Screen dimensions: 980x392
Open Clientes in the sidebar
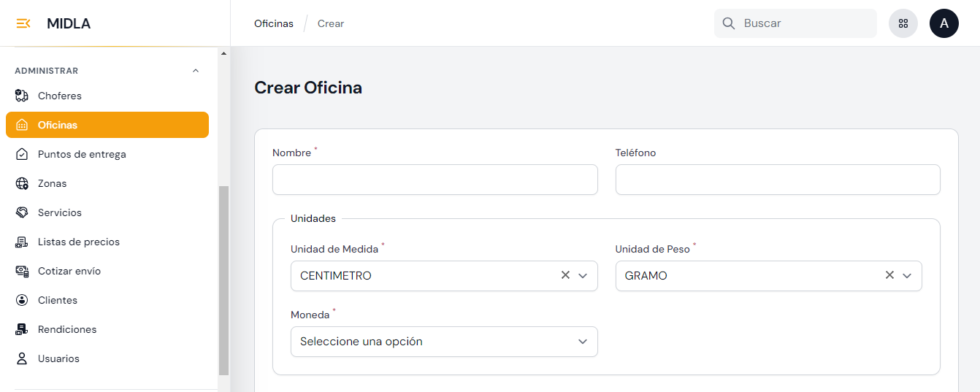pos(58,300)
